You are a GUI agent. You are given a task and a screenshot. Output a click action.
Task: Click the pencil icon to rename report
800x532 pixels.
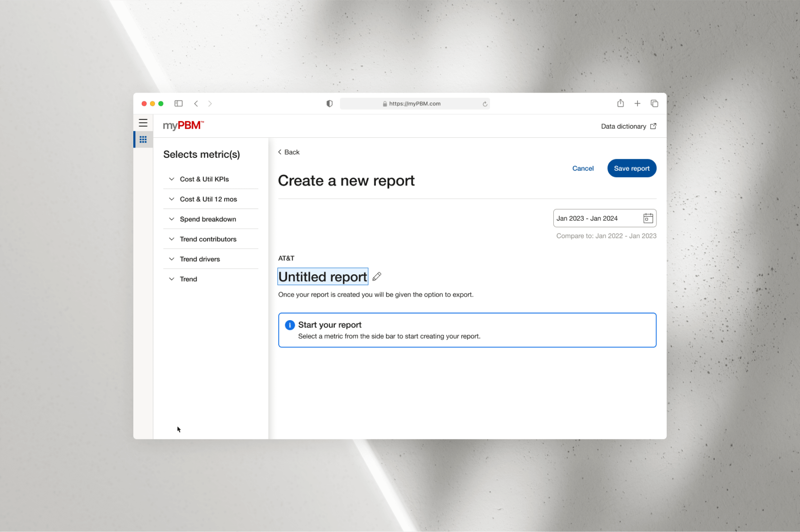tap(377, 277)
